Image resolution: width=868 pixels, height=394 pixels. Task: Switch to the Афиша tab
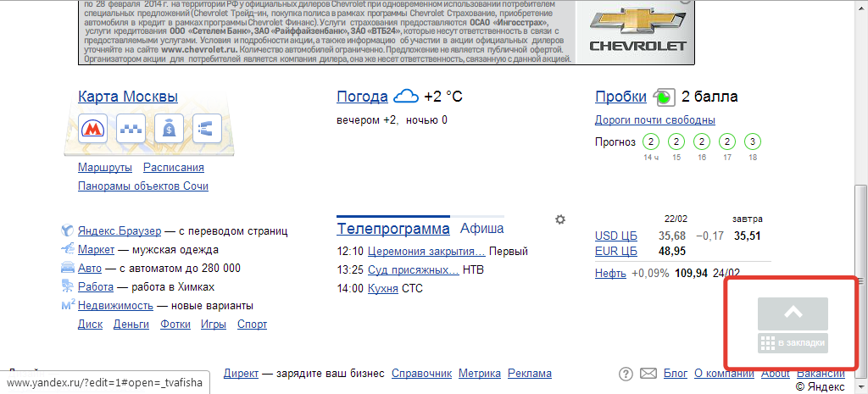482,229
